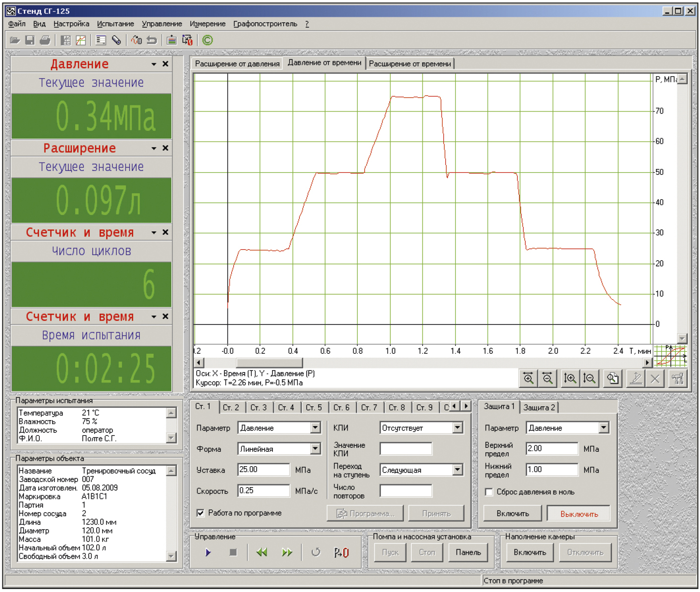
Task: Start the test with the play button
Action: [208, 552]
